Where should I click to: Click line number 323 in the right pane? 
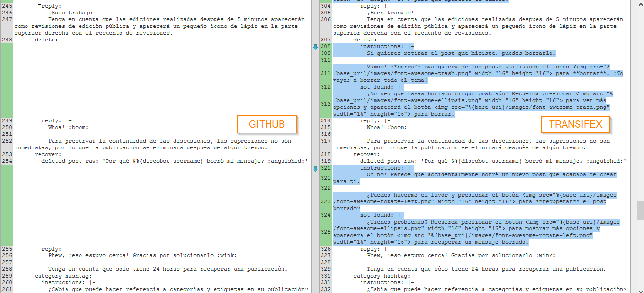pos(325,202)
